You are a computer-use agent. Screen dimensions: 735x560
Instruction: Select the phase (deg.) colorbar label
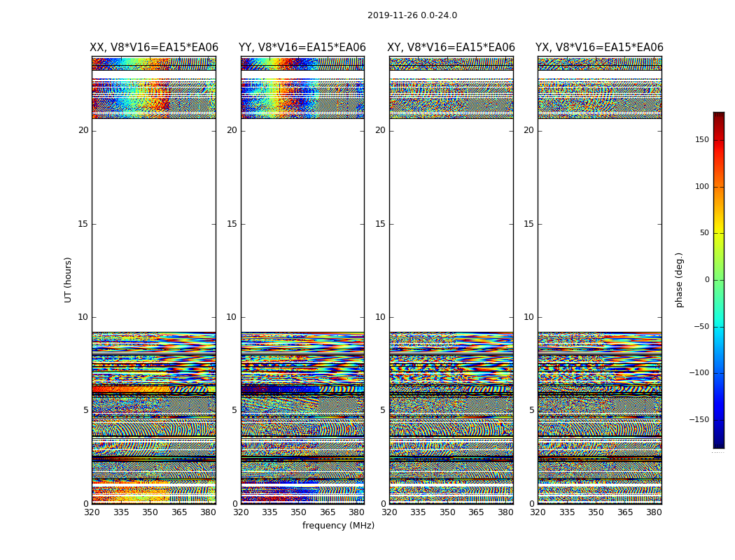tap(679, 279)
